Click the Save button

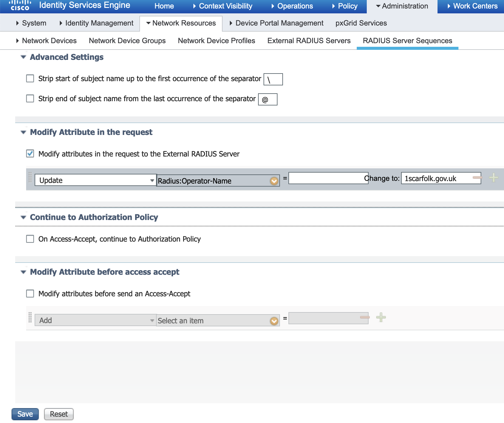click(25, 414)
